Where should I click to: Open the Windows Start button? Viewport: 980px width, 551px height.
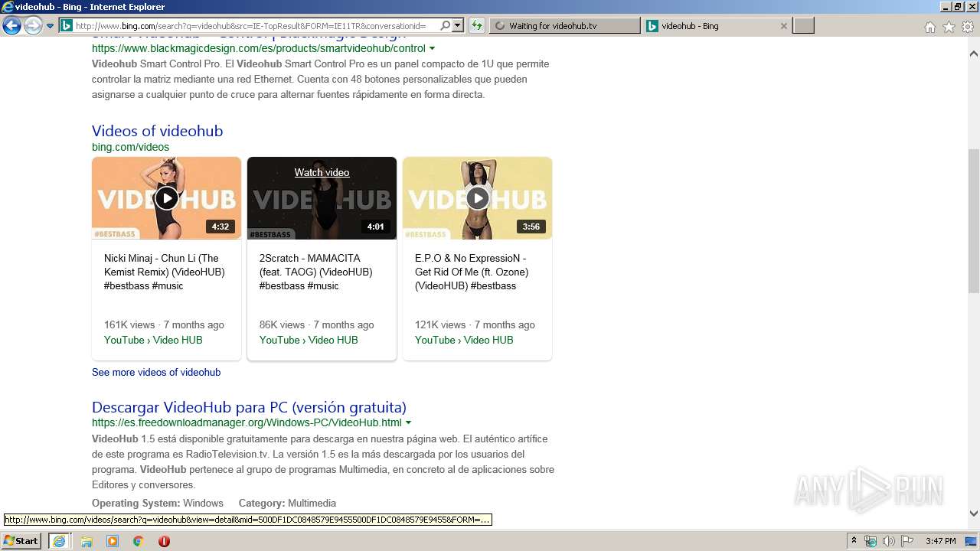[21, 540]
